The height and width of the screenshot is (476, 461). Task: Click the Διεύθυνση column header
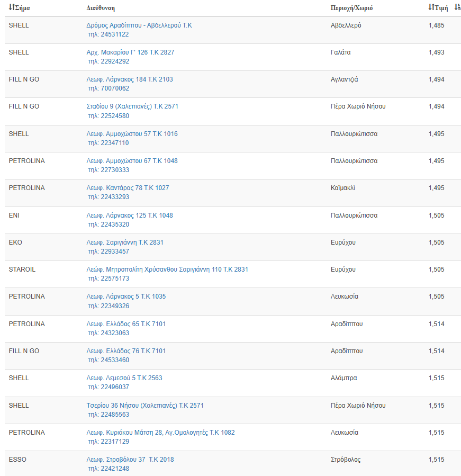(101, 8)
